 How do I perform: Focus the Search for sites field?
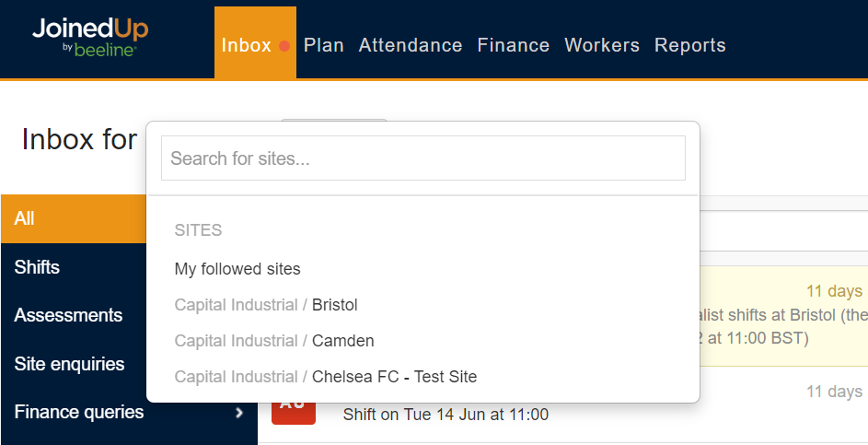pyautogui.click(x=423, y=158)
